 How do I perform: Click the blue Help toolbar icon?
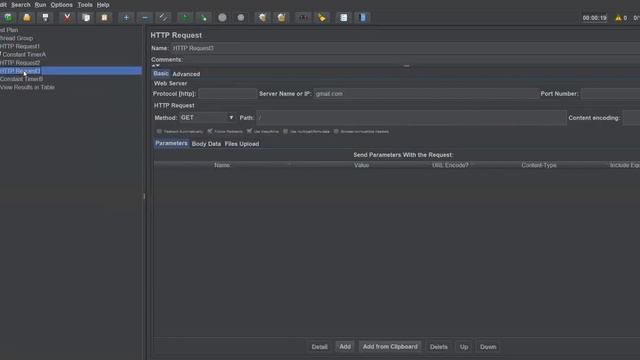point(362,18)
